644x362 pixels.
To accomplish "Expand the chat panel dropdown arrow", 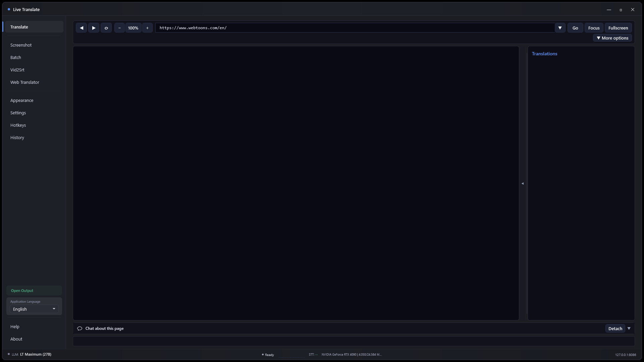I will tap(629, 328).
